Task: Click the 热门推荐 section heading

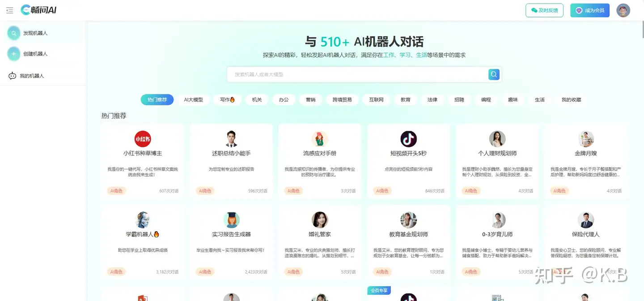Action: pyautogui.click(x=114, y=116)
